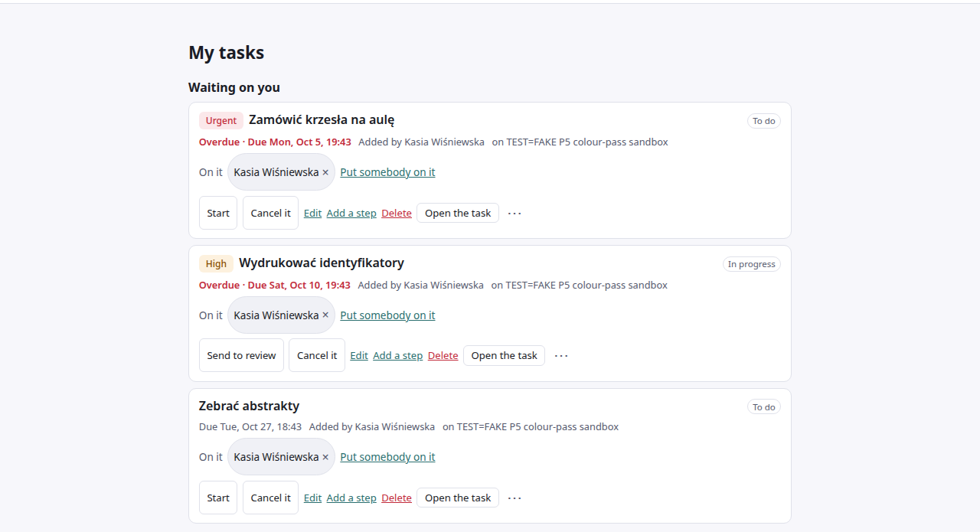This screenshot has width=980, height=532.
Task: Open the task Wydrukować identyfikatory
Action: (505, 355)
